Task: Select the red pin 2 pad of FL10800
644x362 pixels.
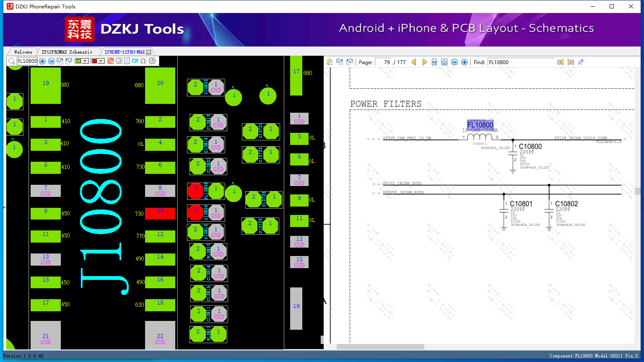Action: coord(195,191)
